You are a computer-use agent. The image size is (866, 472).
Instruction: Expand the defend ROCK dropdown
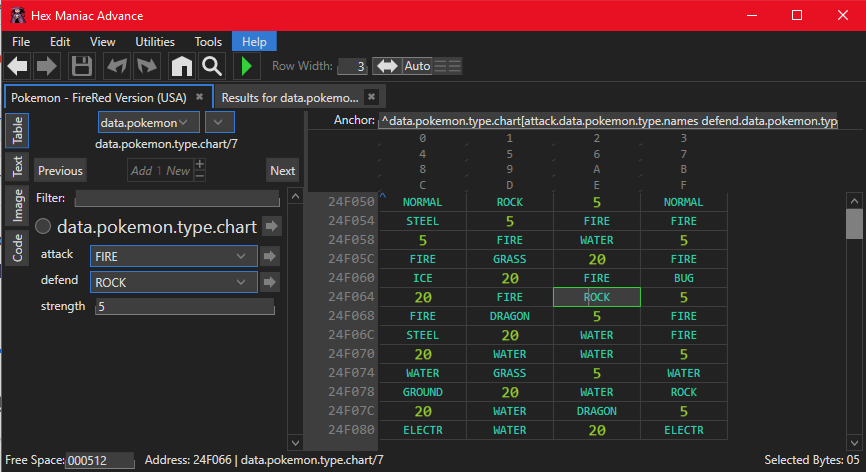click(x=171, y=282)
